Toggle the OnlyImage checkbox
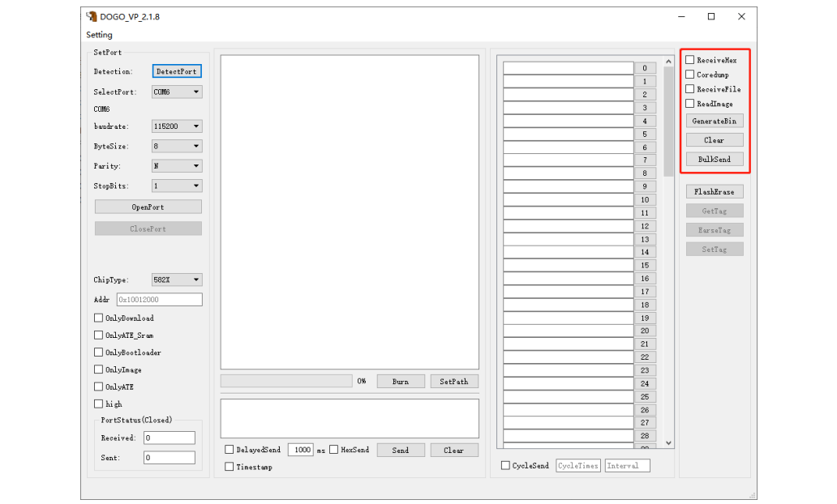This screenshot has height=504, width=837. 98,369
